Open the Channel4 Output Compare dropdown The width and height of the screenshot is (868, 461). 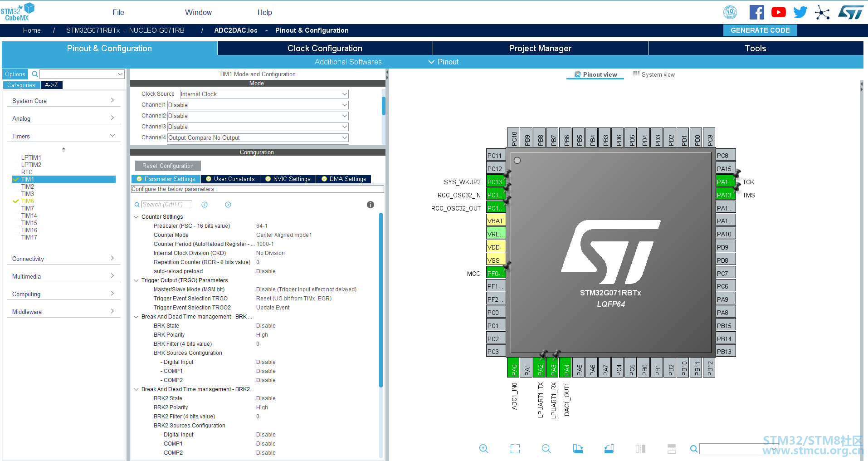(258, 137)
